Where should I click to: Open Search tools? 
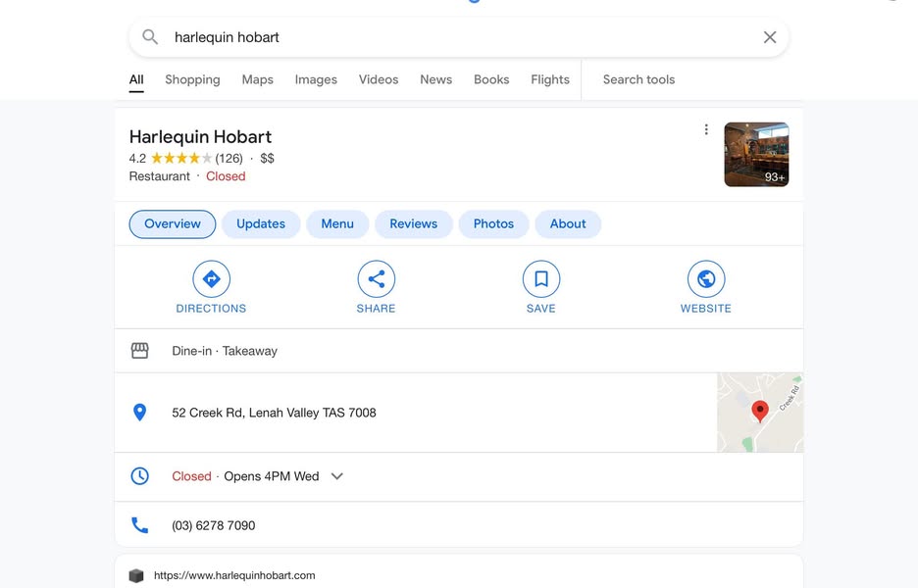[x=638, y=79]
